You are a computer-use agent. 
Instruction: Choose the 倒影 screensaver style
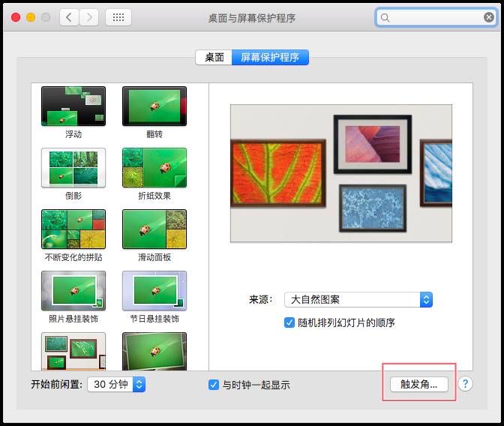click(x=73, y=168)
